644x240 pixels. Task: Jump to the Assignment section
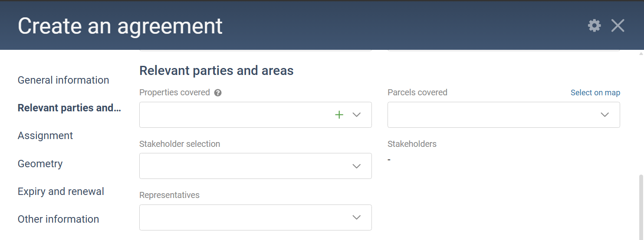tap(45, 136)
